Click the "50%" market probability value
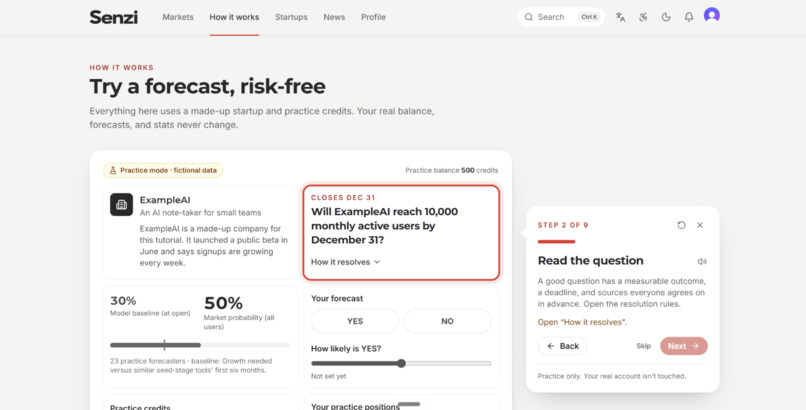Viewport: 806px width, 410px height. pos(223,303)
